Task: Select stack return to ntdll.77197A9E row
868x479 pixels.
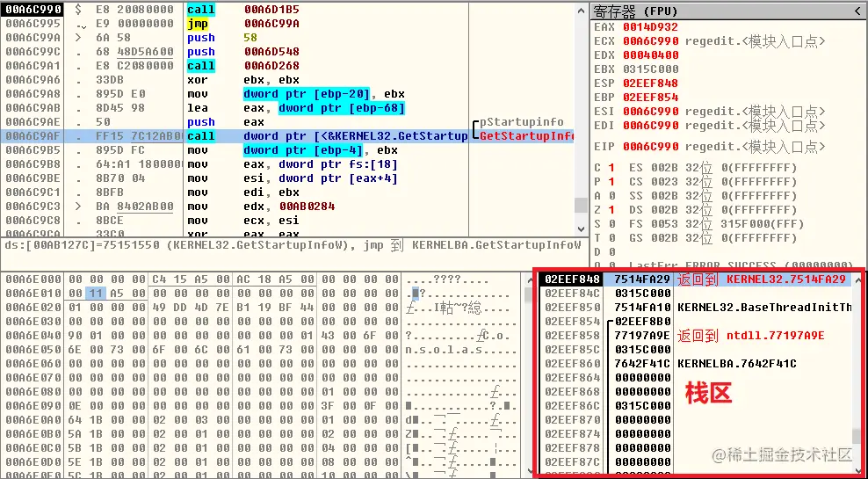Action: (x=695, y=336)
